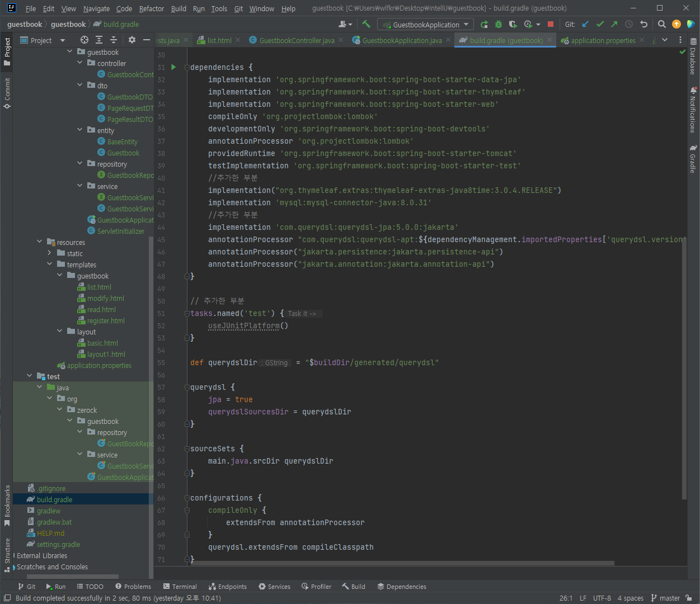This screenshot has width=700, height=604.
Task: Click the Profiler run icon in the toolbar
Action: tap(528, 24)
